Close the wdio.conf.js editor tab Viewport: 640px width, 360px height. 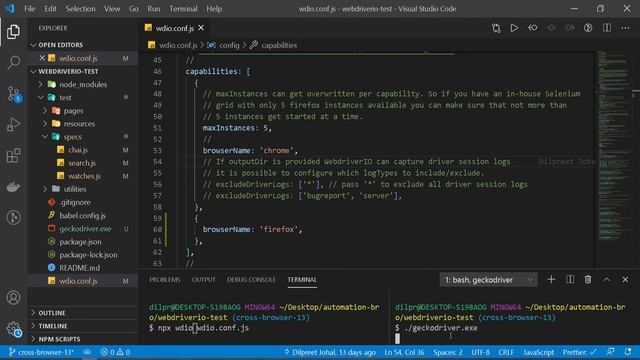tap(201, 28)
